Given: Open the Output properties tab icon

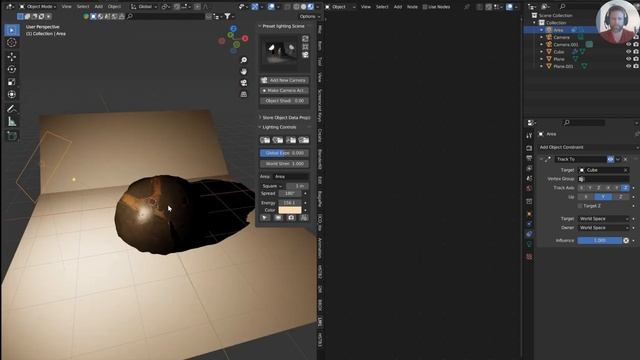Looking at the screenshot, I should click(x=529, y=158).
